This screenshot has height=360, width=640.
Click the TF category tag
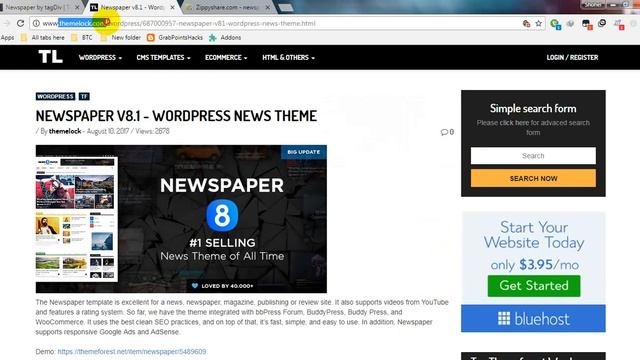pyautogui.click(x=84, y=96)
